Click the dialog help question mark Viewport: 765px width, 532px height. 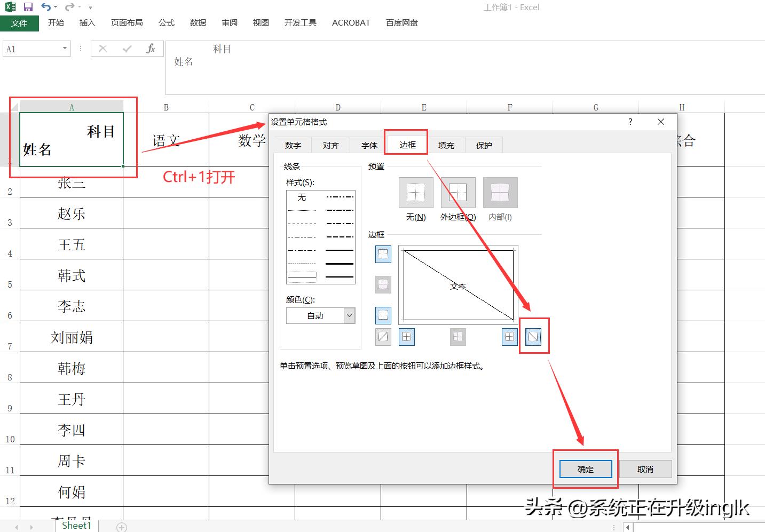point(630,122)
